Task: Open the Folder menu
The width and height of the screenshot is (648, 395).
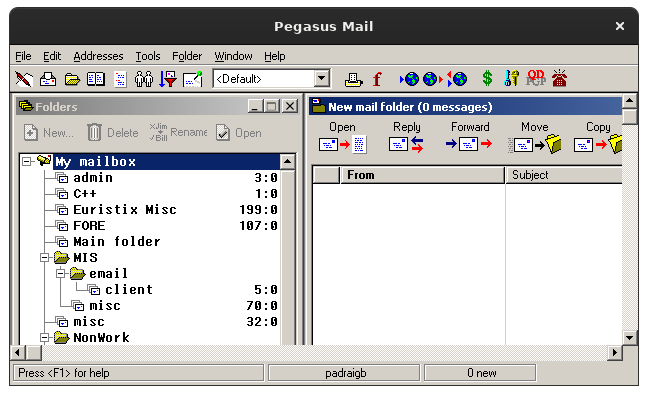Action: click(187, 56)
